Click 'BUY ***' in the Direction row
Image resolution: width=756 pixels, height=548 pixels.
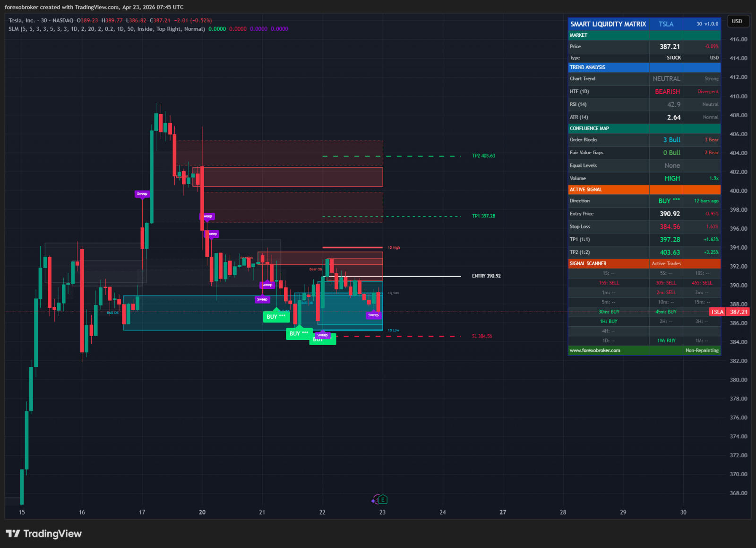pos(669,201)
